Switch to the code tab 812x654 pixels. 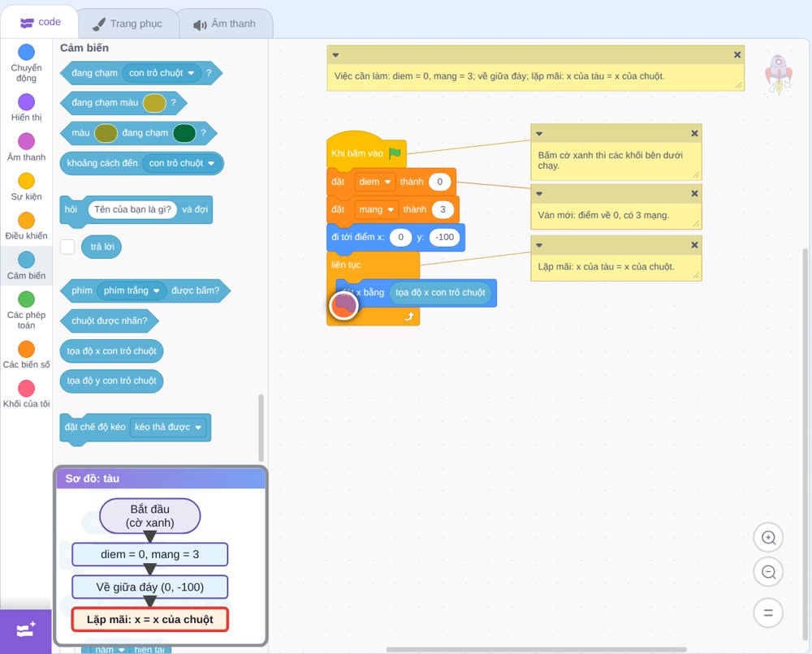(x=40, y=22)
